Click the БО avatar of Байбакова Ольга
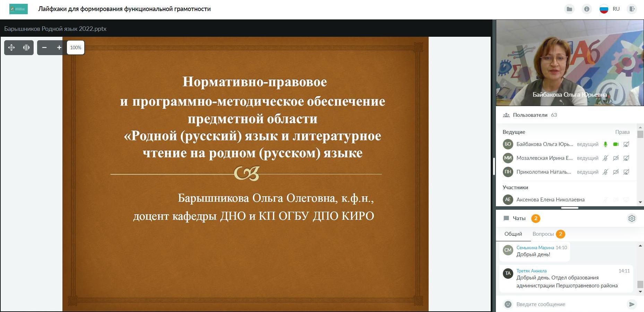Image resolution: width=644 pixels, height=312 pixels. pyautogui.click(x=508, y=144)
